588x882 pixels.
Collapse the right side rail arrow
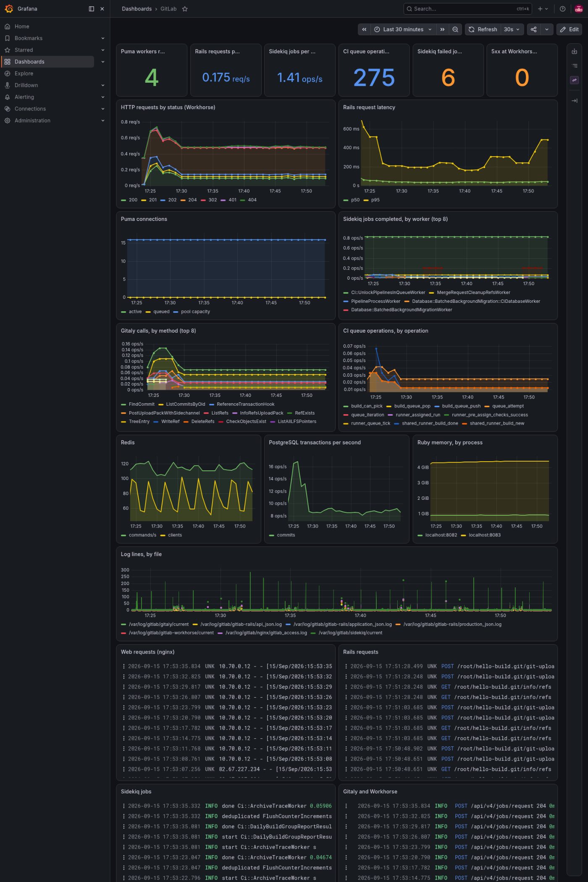[575, 101]
